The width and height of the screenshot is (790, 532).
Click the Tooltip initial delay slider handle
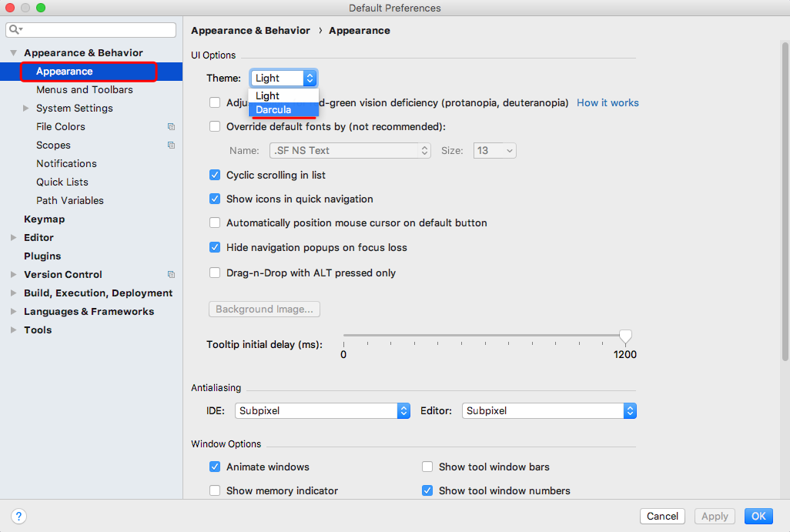tap(625, 336)
